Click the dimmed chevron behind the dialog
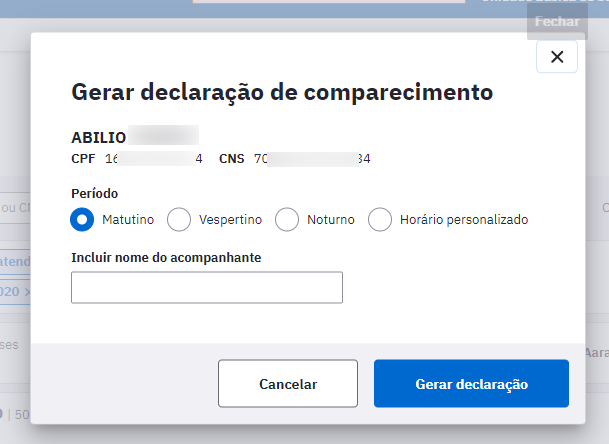The height and width of the screenshot is (444, 609). pyautogui.click(x=27, y=292)
